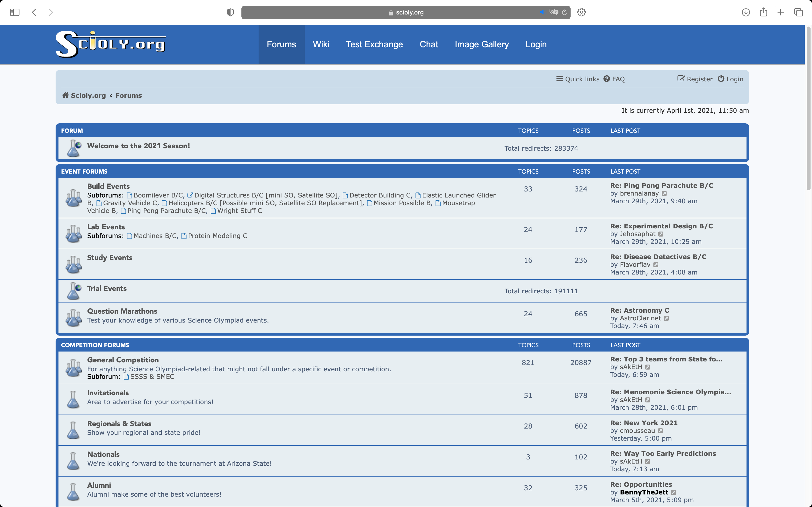Click the scioly.org address bar
Screen dimensions: 812x507
coord(406,12)
